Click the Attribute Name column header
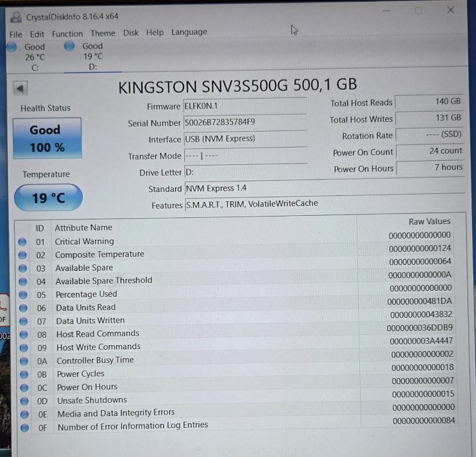The width and height of the screenshot is (476, 457). pyautogui.click(x=84, y=228)
